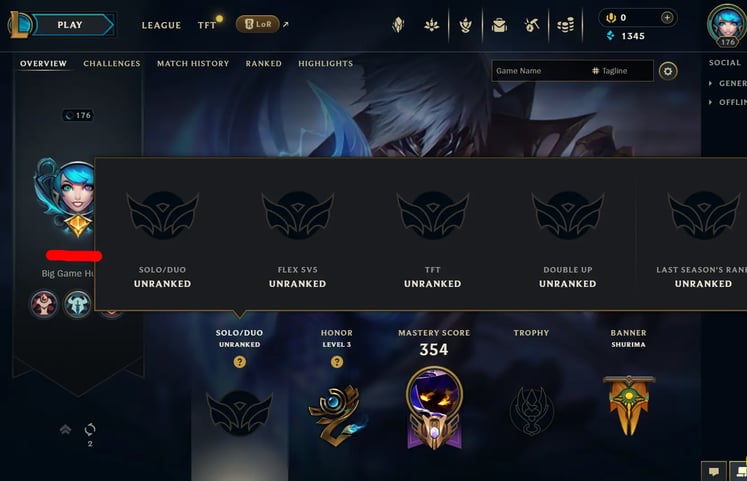Click the Game Name search field
Viewport: 747px width, 481px height.
pos(540,71)
